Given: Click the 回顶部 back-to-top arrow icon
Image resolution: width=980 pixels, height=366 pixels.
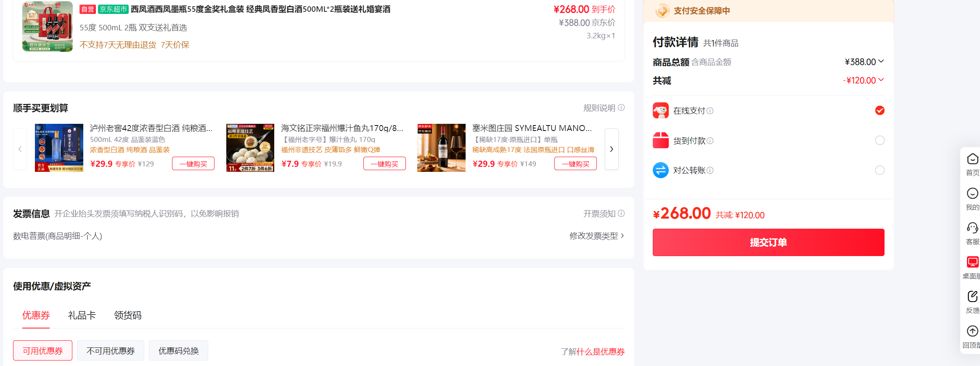Looking at the screenshot, I should (972, 331).
